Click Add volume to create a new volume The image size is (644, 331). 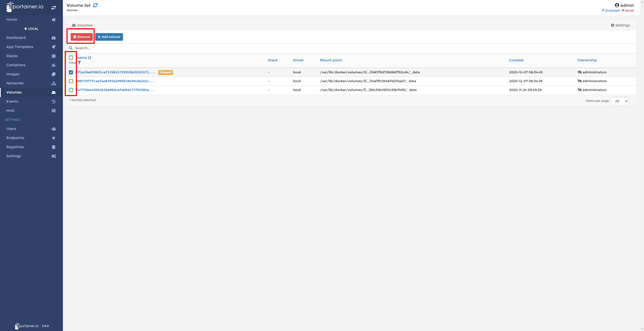pos(109,37)
